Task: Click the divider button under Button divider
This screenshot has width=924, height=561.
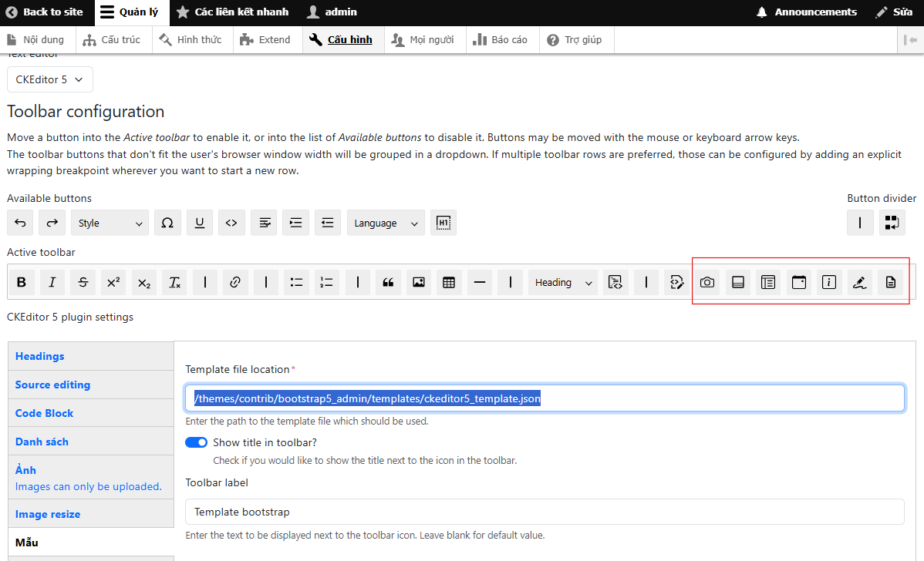Action: (x=860, y=223)
